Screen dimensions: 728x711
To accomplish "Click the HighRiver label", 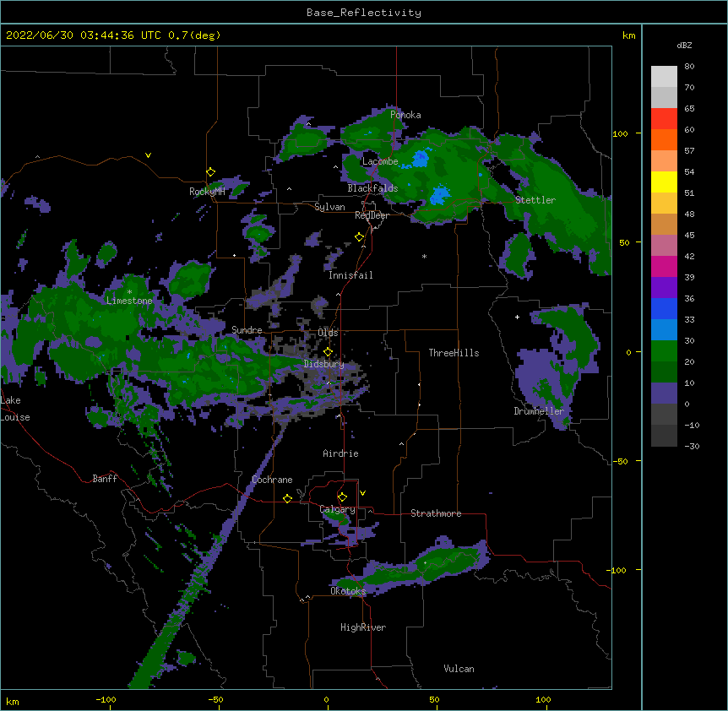I will pyautogui.click(x=363, y=627).
